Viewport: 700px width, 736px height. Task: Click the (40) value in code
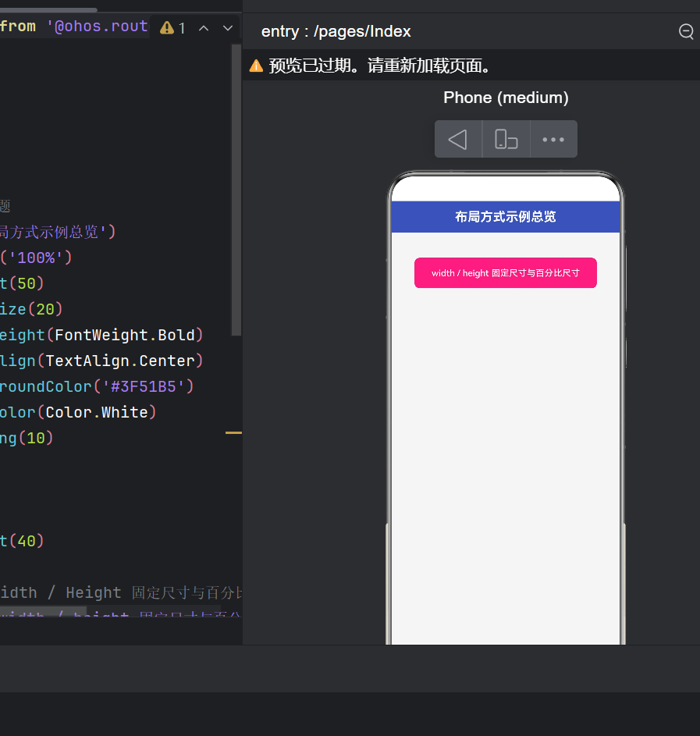[27, 541]
